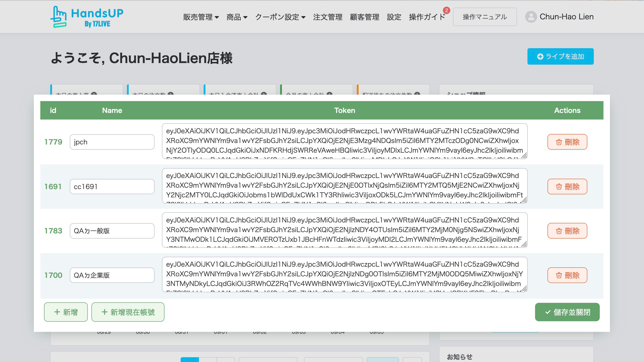Click the plus icon on ライブを追加
644x362 pixels.
(x=540, y=57)
